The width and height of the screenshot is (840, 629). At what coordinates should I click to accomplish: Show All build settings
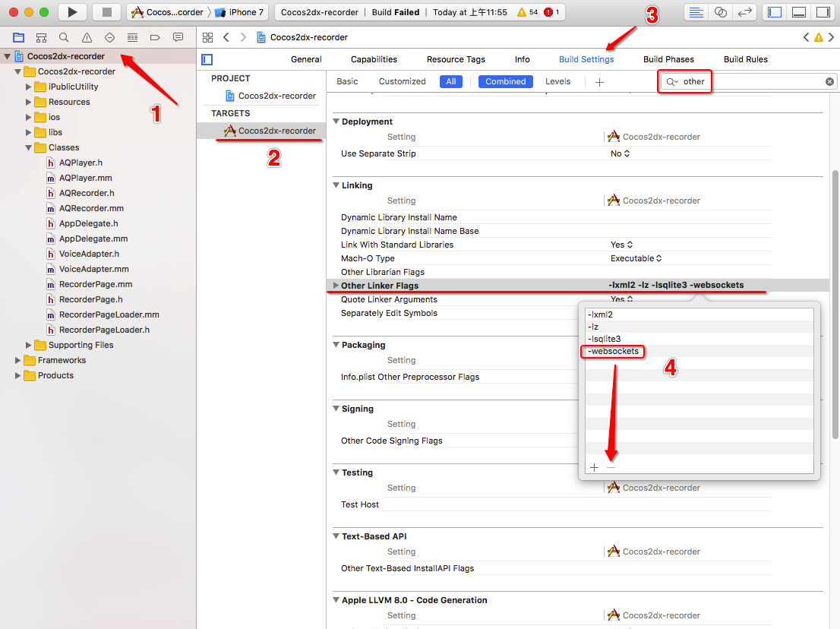click(x=451, y=81)
